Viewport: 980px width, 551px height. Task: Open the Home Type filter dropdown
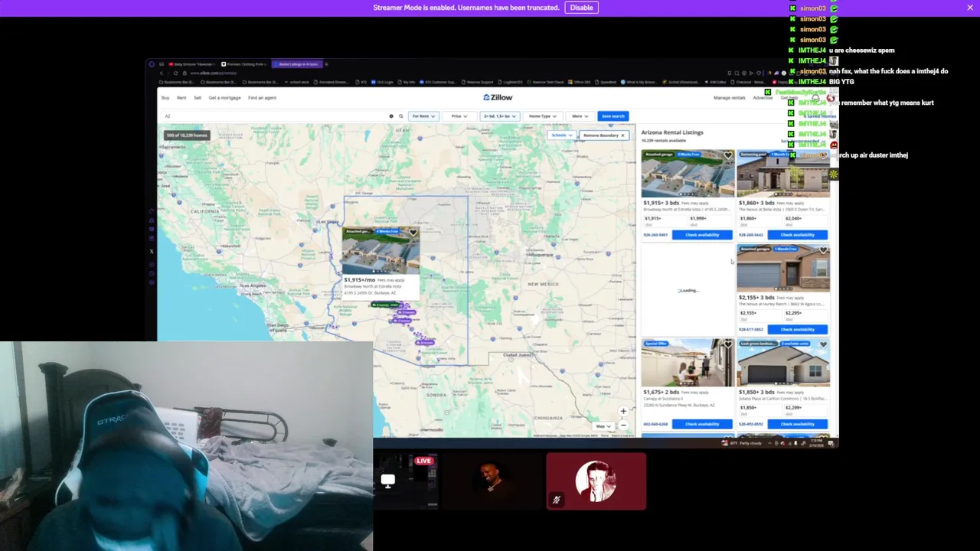[542, 116]
